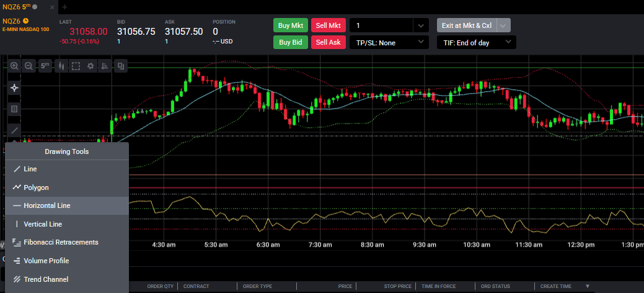Open the document icon in left sidebar

coord(14,109)
